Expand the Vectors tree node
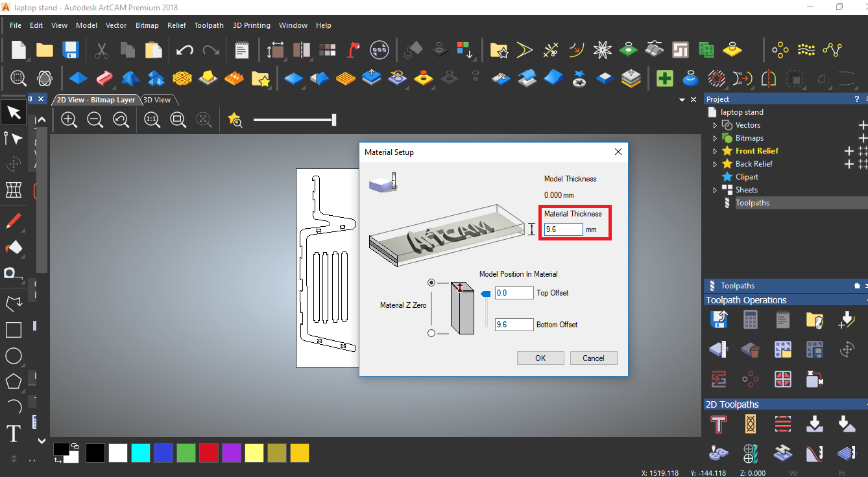Screen dimensions: 868x477 tap(716, 125)
